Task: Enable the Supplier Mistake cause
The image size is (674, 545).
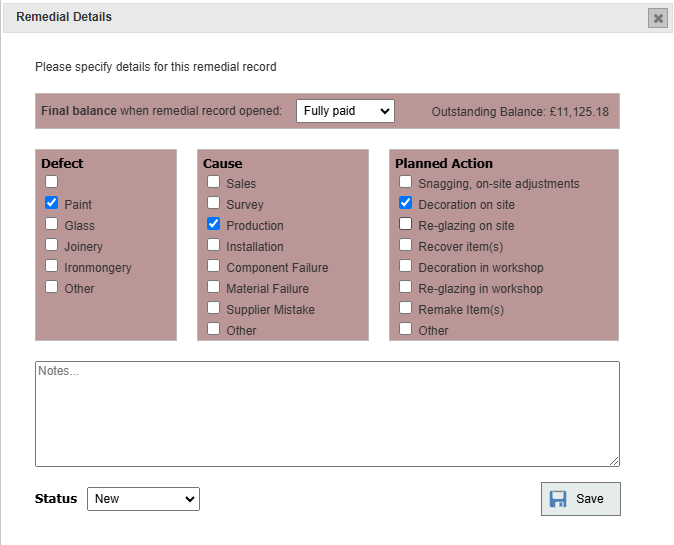Action: pos(214,308)
